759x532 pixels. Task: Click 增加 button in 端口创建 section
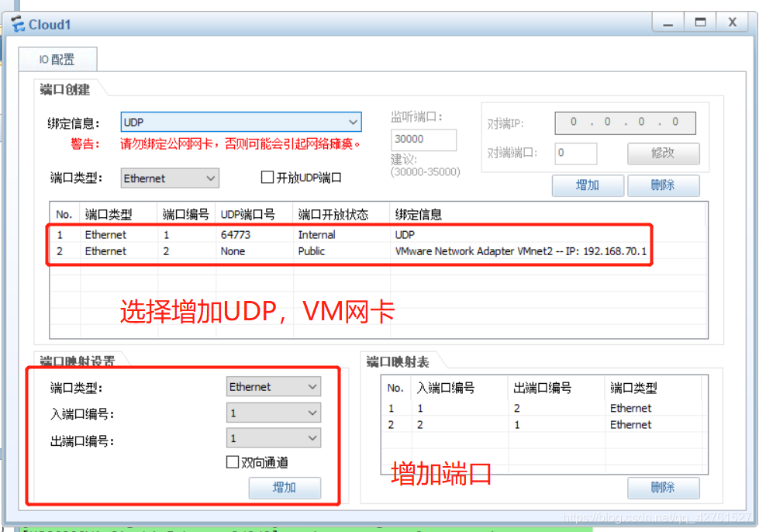click(x=588, y=185)
